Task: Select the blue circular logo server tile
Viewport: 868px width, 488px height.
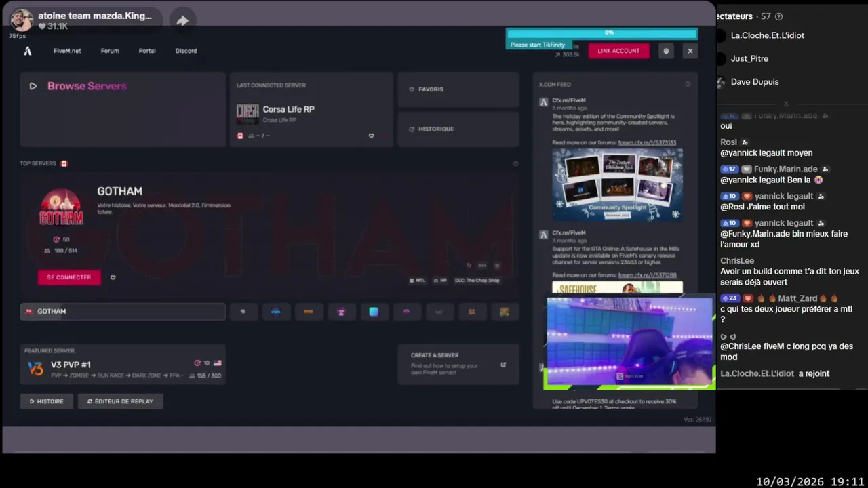Action: [276, 312]
